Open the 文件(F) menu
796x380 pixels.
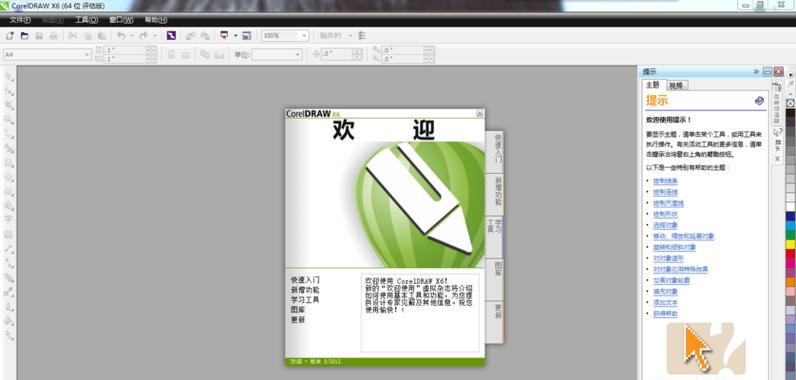(20, 20)
